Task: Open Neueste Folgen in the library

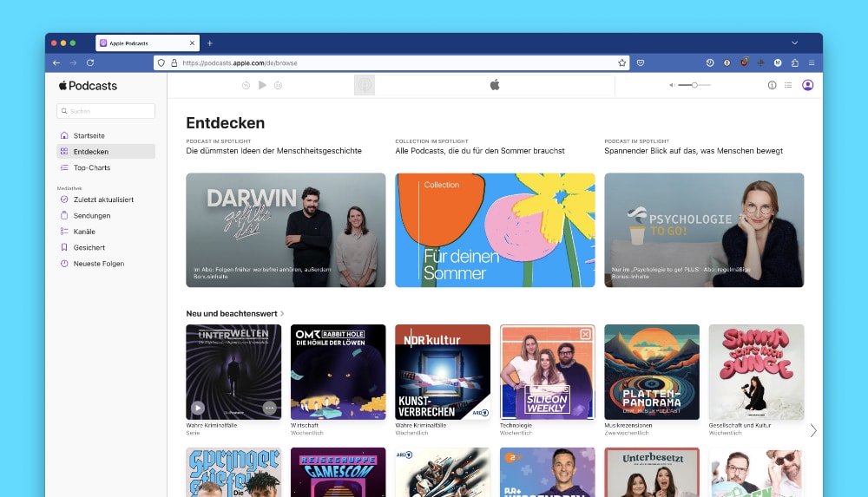Action: click(x=106, y=264)
